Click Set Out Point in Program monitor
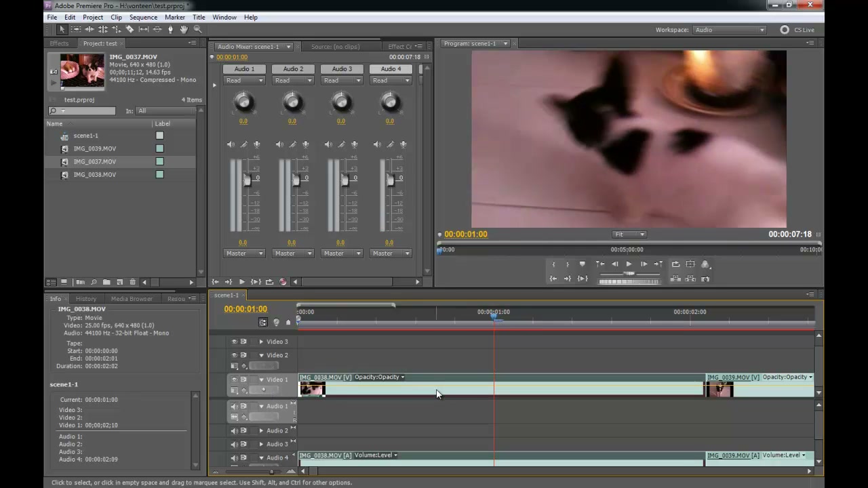Image resolution: width=868 pixels, height=488 pixels. [x=568, y=264]
